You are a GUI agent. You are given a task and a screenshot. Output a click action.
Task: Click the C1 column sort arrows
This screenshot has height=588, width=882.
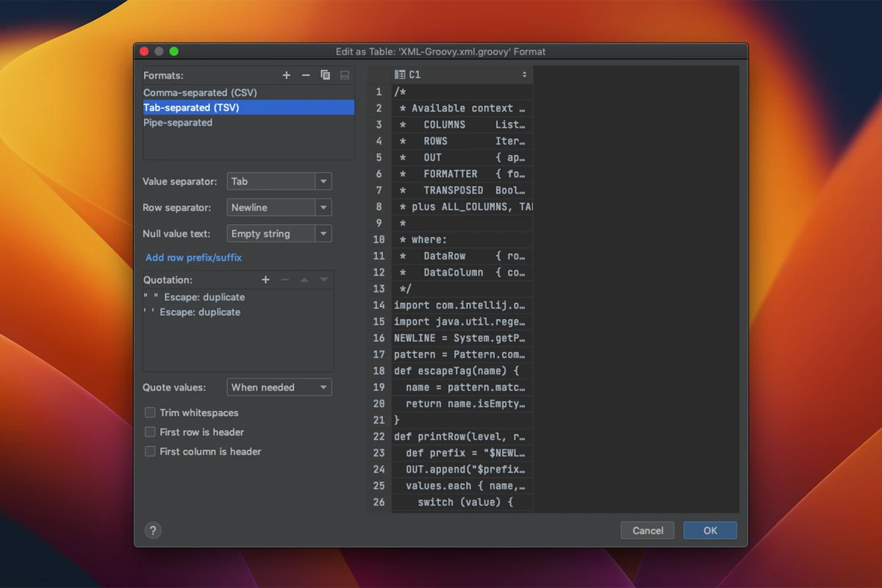[524, 74]
